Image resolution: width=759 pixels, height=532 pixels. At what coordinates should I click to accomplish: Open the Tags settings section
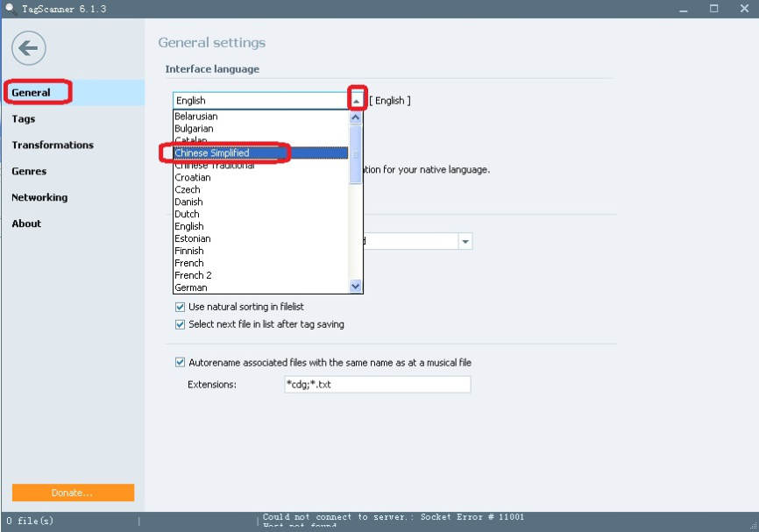pos(24,119)
